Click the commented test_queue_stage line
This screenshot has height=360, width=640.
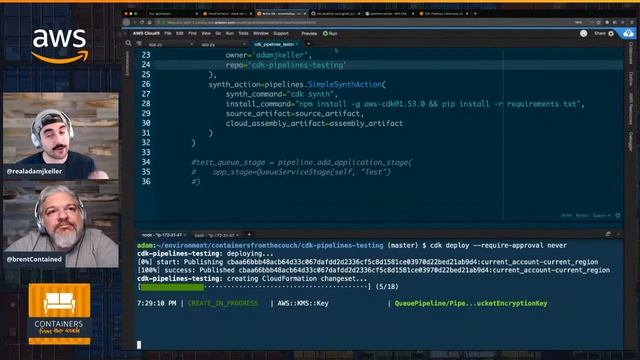[302, 162]
